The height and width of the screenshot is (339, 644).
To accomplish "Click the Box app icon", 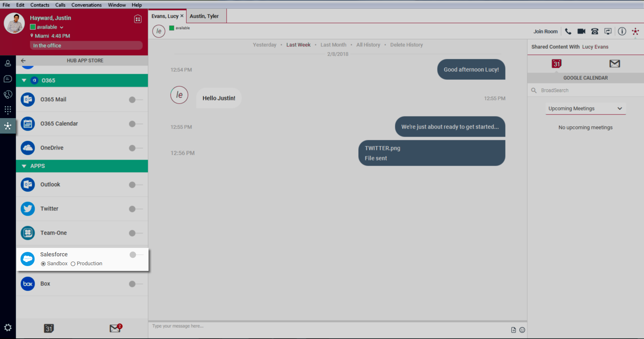I will click(x=28, y=283).
